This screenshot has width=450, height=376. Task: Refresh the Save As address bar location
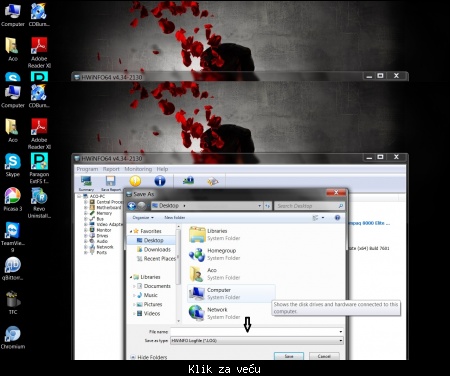tap(267, 206)
